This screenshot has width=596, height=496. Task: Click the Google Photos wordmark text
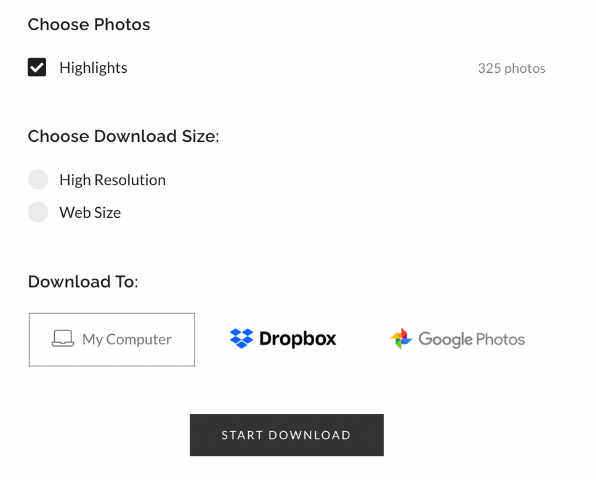point(471,339)
